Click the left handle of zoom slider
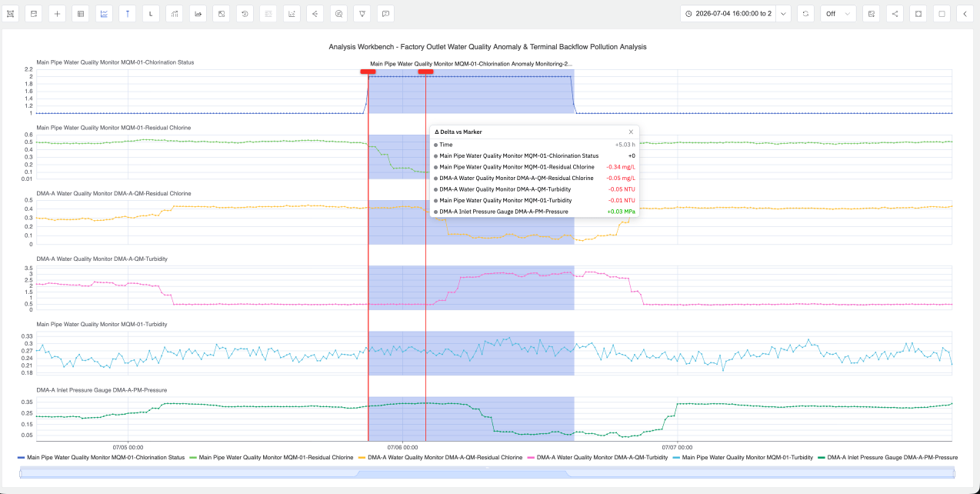 [21, 473]
